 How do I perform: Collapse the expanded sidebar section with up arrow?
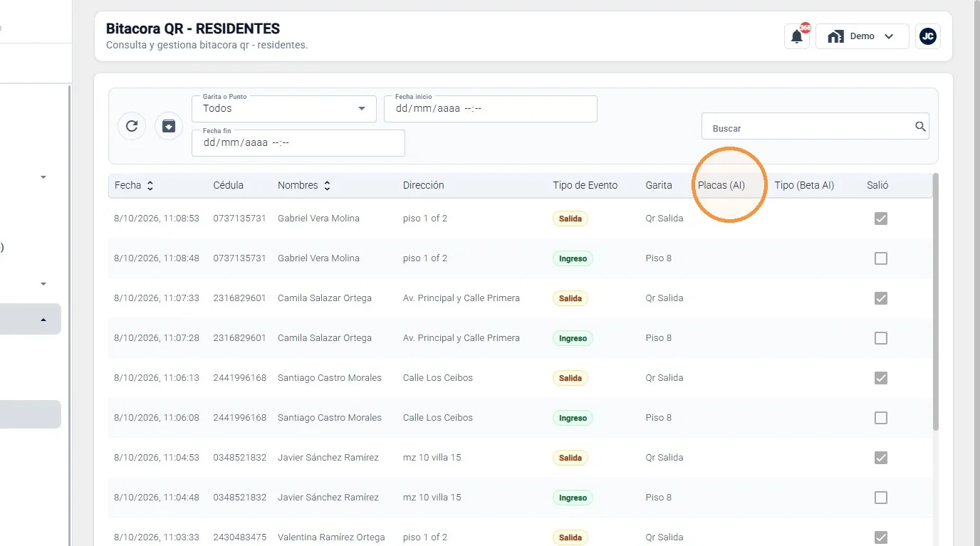pyautogui.click(x=43, y=320)
